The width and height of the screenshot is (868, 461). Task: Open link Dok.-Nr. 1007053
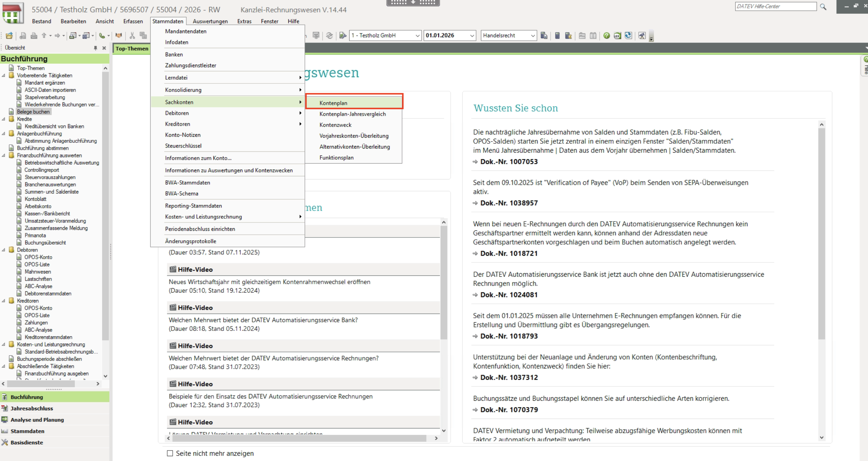(509, 162)
